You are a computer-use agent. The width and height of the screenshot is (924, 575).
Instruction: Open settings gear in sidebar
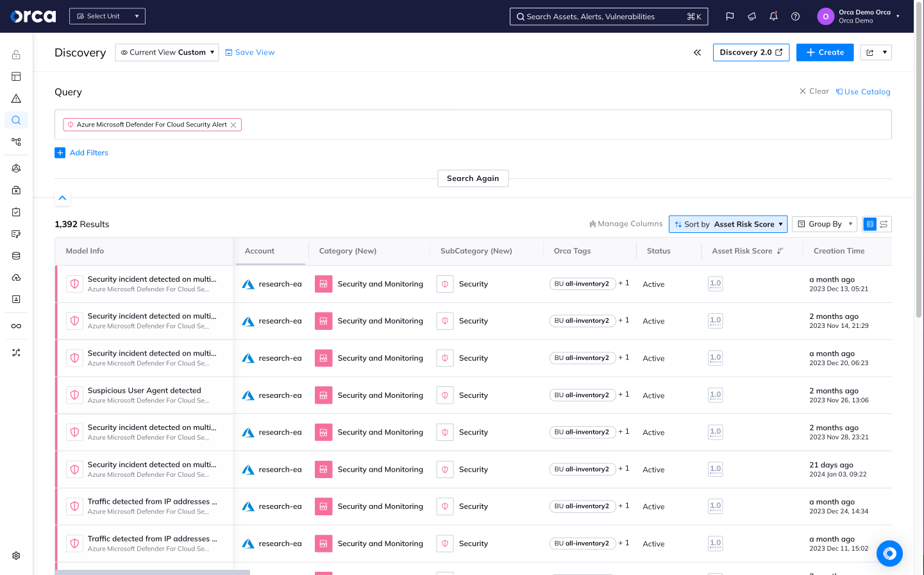coord(16,556)
